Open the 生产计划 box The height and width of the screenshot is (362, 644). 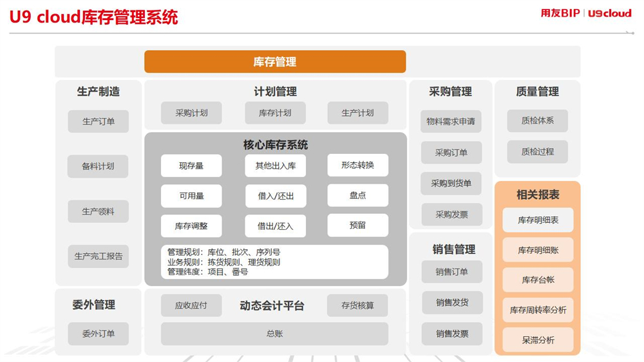pos(357,113)
